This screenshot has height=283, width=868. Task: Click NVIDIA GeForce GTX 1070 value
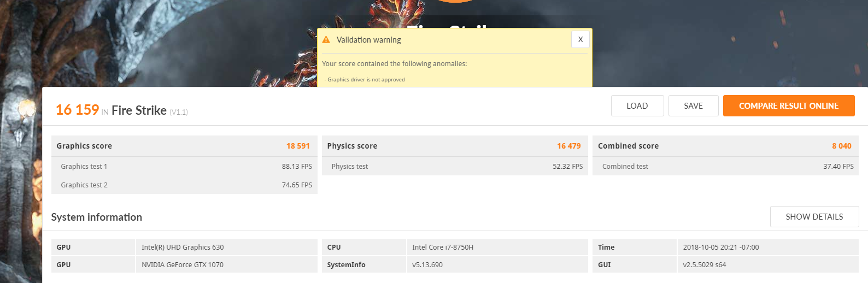click(x=183, y=265)
